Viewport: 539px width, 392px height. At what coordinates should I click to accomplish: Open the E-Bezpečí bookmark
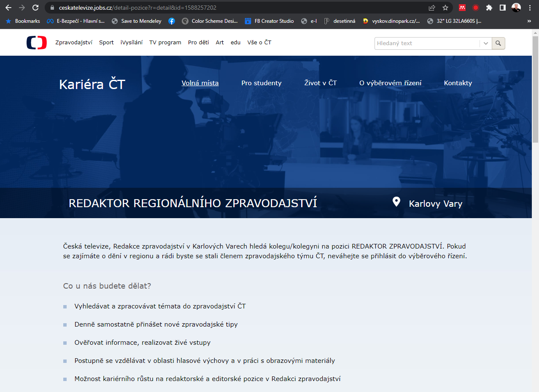pyautogui.click(x=76, y=21)
